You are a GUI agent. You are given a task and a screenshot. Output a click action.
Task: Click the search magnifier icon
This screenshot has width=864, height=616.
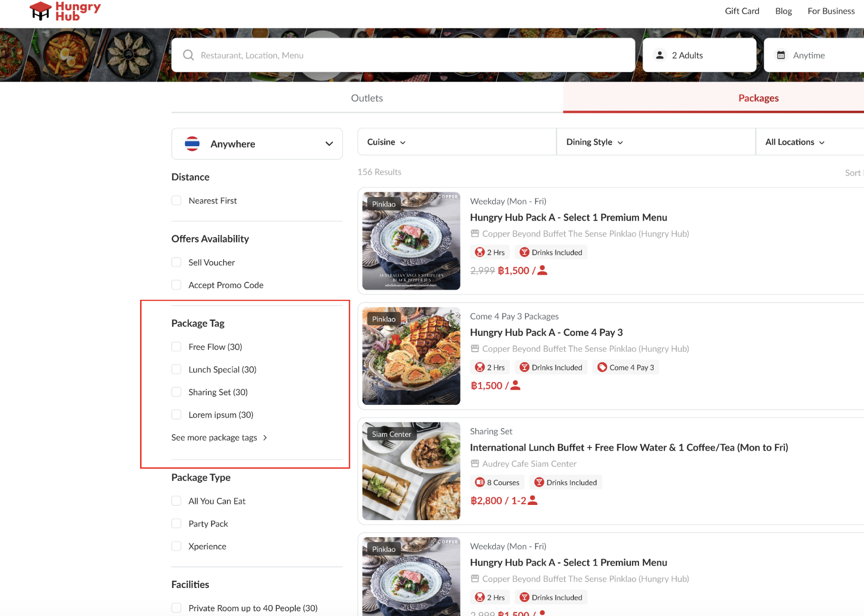(x=188, y=55)
